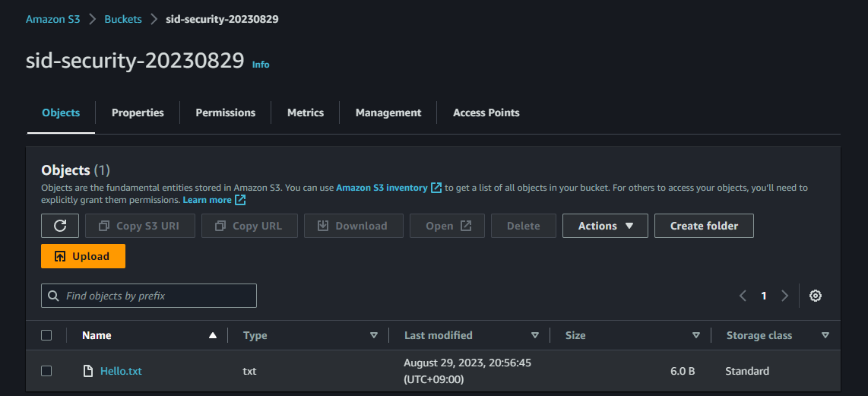Click external link icon beside Learn more

point(240,200)
